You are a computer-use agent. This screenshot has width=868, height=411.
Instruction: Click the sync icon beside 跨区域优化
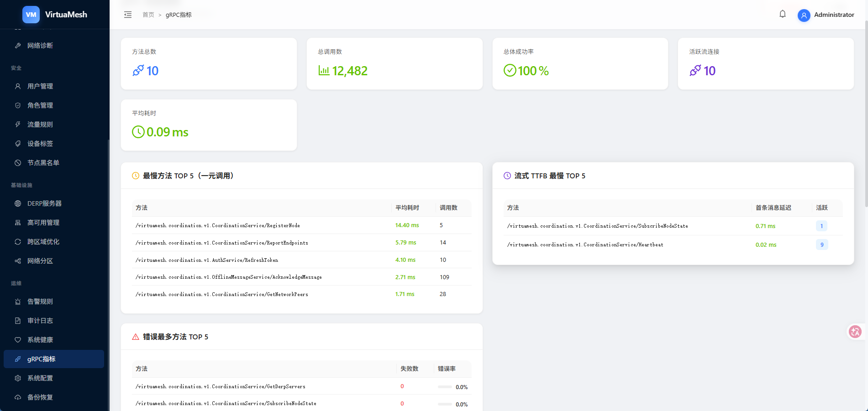(18, 242)
